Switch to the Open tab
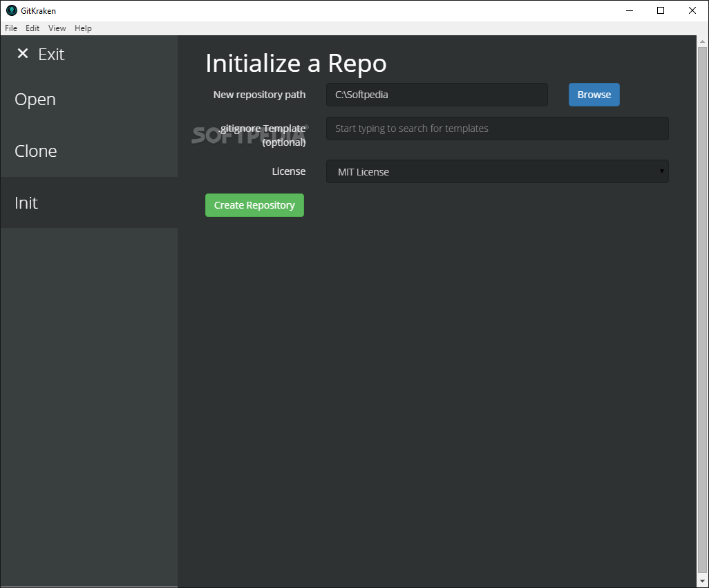This screenshot has height=588, width=709. [x=89, y=99]
